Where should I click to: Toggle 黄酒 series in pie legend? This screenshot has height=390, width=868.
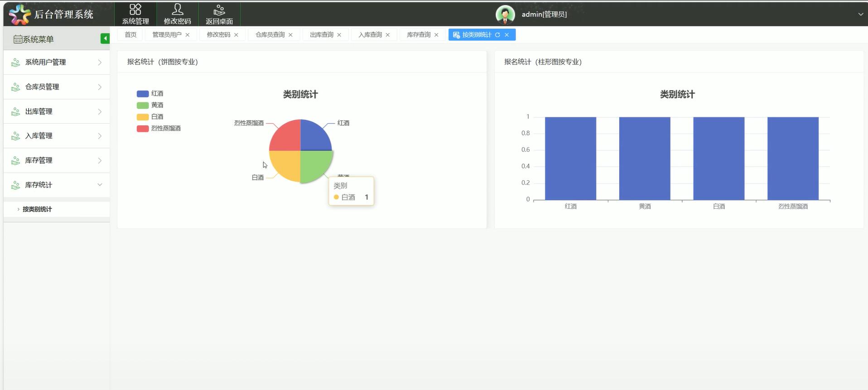pyautogui.click(x=150, y=105)
